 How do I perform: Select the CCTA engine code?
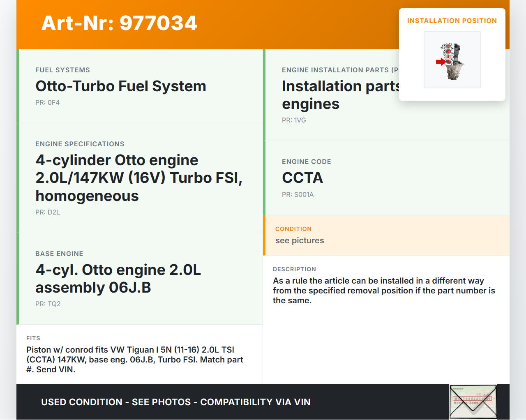[x=302, y=178]
